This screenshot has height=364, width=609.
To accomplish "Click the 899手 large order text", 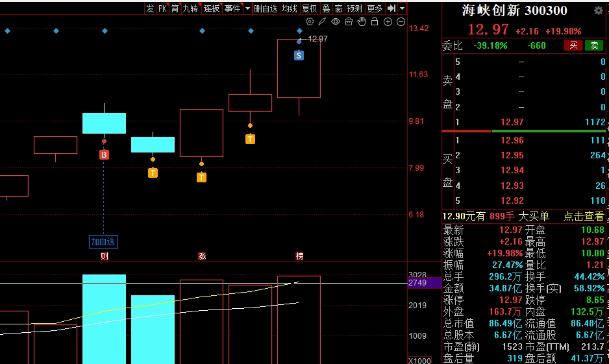I will coord(502,216).
